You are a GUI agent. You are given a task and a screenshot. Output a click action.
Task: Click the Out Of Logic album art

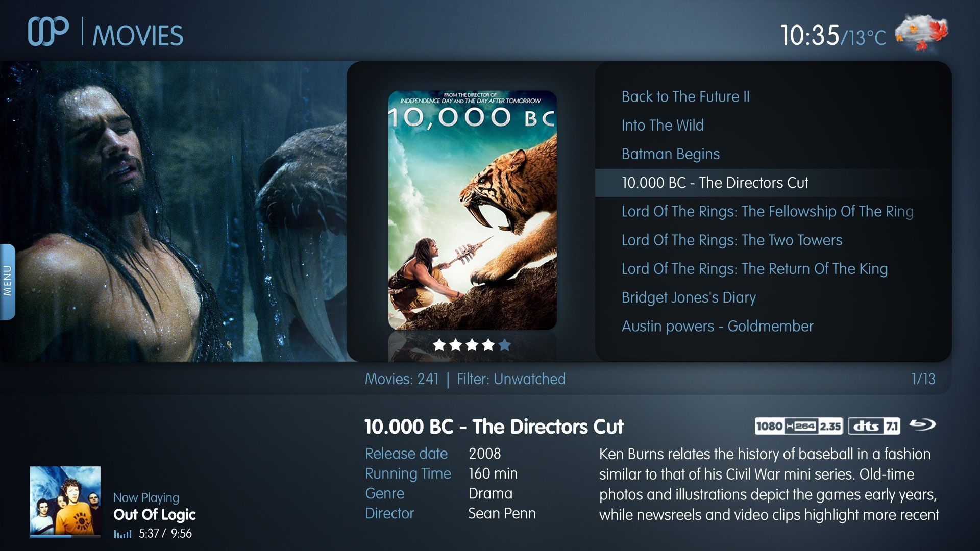[65, 500]
